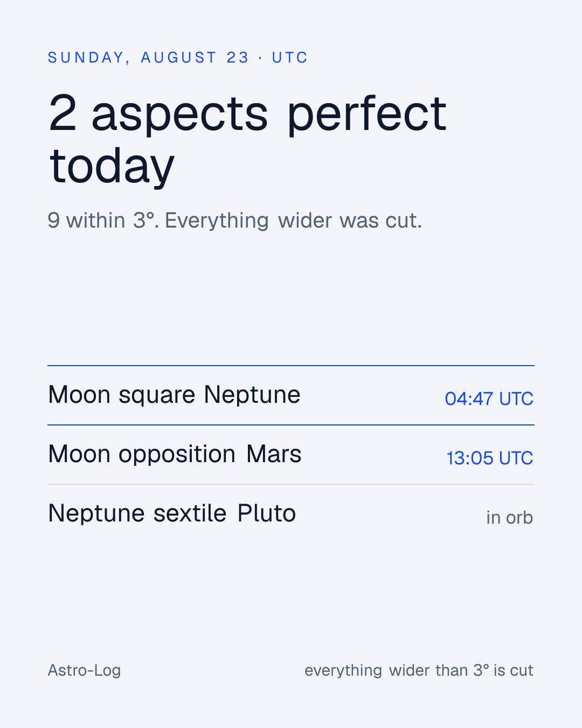Image resolution: width=582 pixels, height=728 pixels.
Task: Click the Astro-Log footer brand
Action: [84, 670]
